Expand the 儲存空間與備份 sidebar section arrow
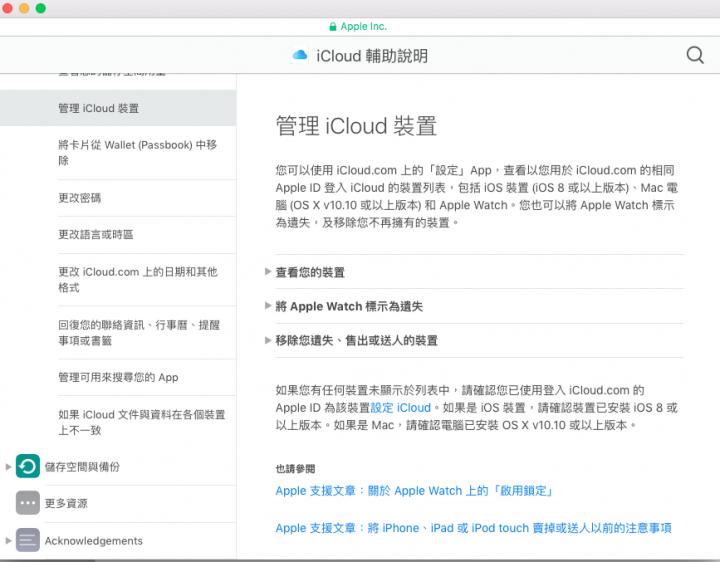720x562 pixels. click(8, 466)
